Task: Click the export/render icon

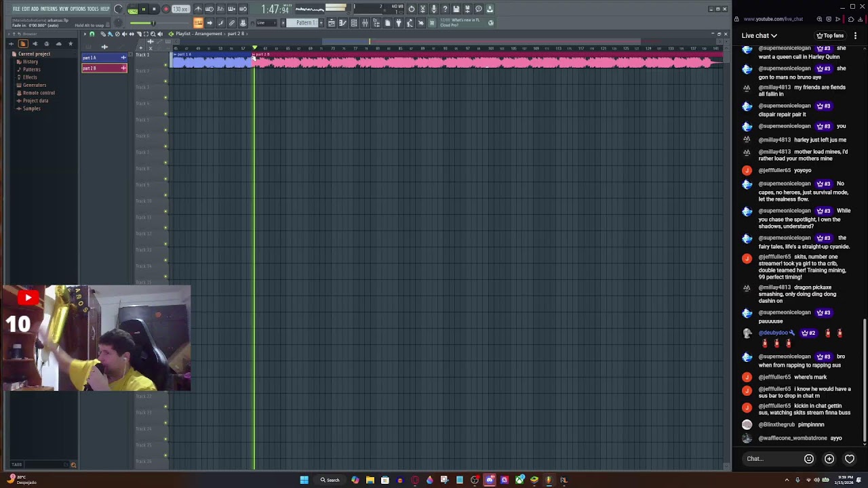Action: [467, 9]
